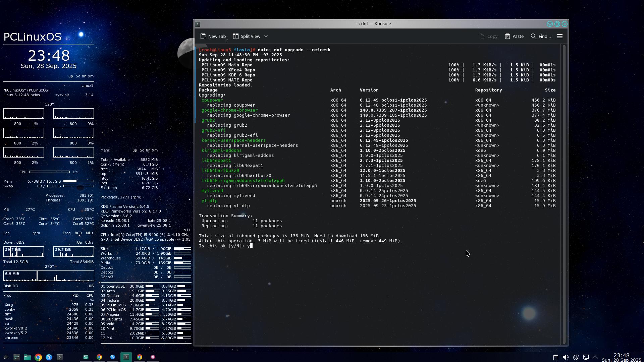Viewport: 644px width, 362px height.
Task: Open the clipboard tray icon
Action: [x=555, y=357]
